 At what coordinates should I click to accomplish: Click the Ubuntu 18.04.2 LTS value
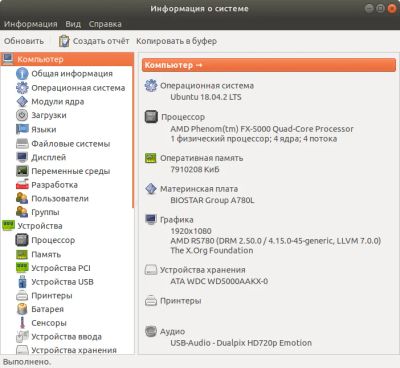pyautogui.click(x=206, y=97)
